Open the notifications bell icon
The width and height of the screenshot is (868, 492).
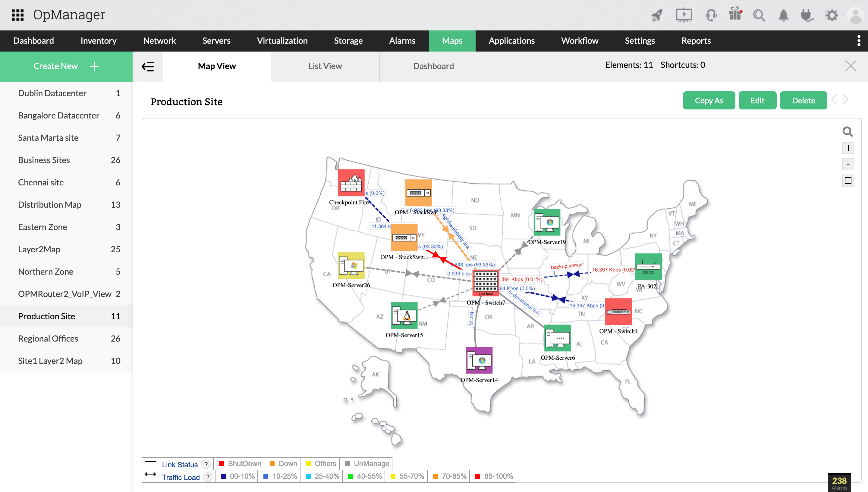click(783, 15)
